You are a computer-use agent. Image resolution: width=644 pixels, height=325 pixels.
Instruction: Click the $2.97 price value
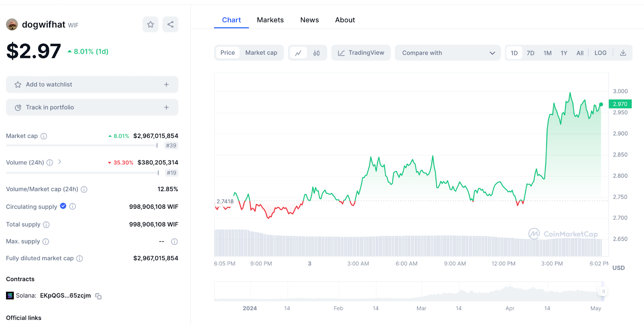(x=34, y=52)
